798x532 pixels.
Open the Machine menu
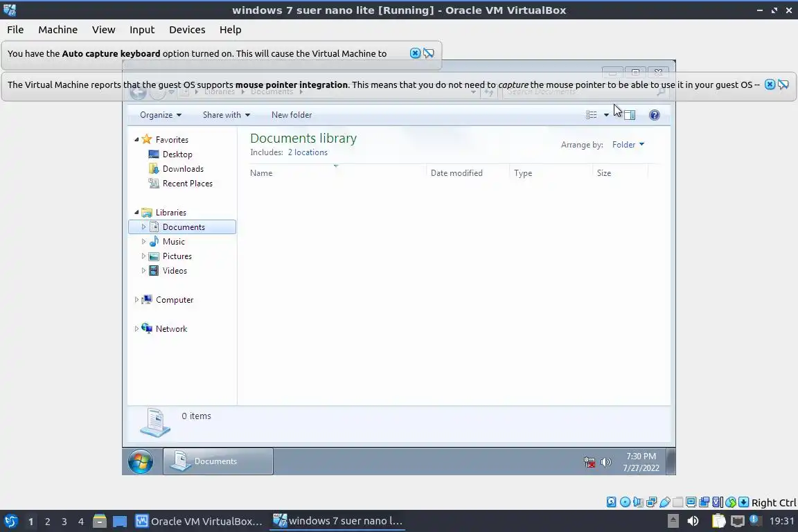58,30
